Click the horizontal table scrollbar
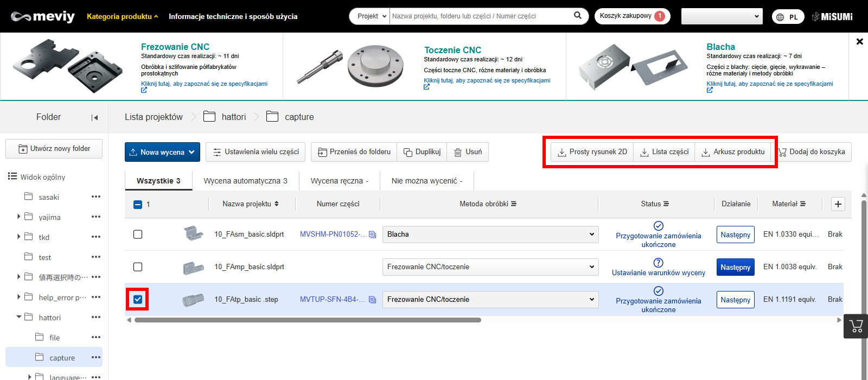This screenshot has width=868, height=380. click(308, 320)
